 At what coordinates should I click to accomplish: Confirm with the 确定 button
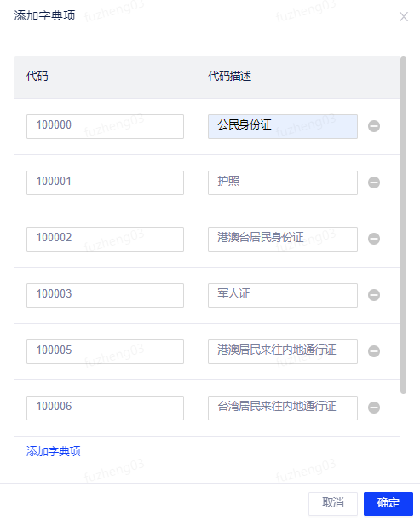[388, 504]
